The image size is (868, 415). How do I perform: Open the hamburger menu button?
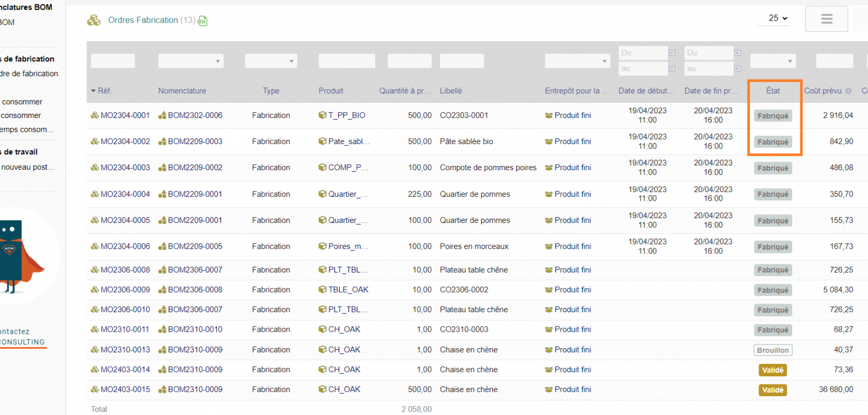[x=826, y=19]
